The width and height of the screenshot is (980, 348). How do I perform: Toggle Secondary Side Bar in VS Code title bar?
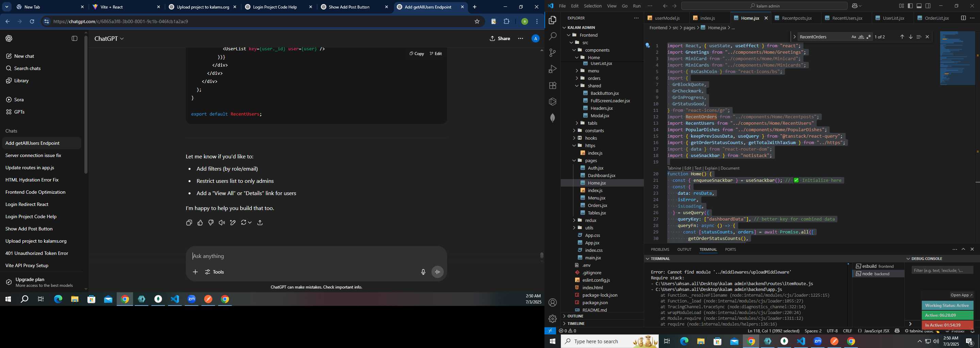tap(928, 6)
